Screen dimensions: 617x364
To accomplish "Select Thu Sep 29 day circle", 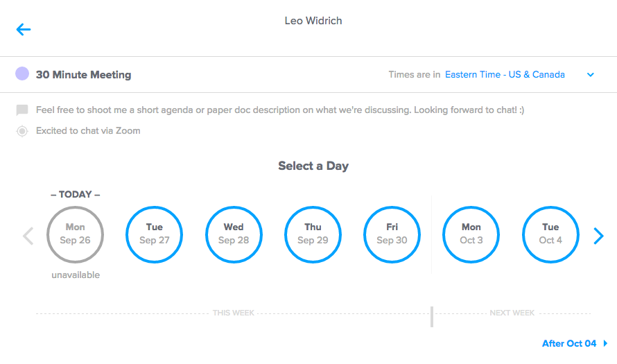I will point(313,234).
